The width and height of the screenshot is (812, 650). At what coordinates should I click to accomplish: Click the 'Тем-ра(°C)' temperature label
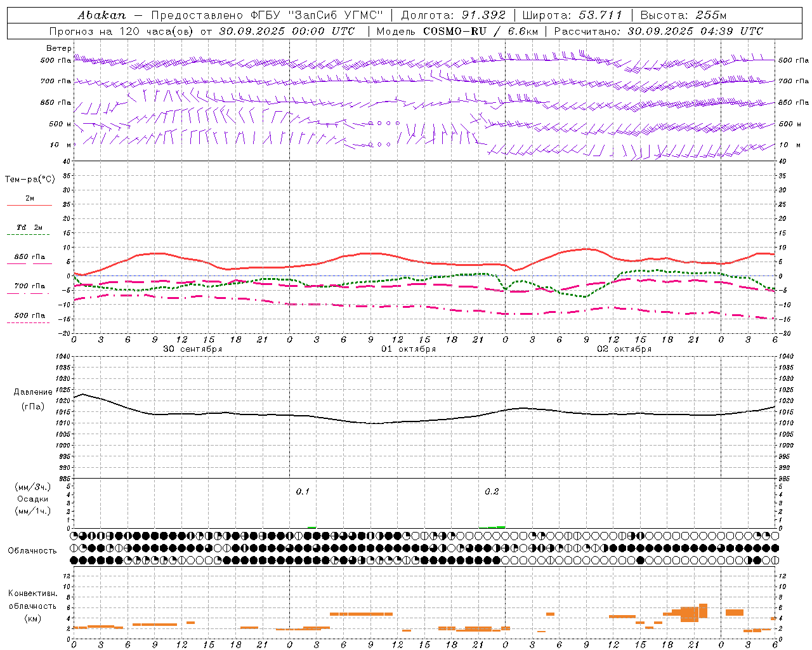coord(30,180)
